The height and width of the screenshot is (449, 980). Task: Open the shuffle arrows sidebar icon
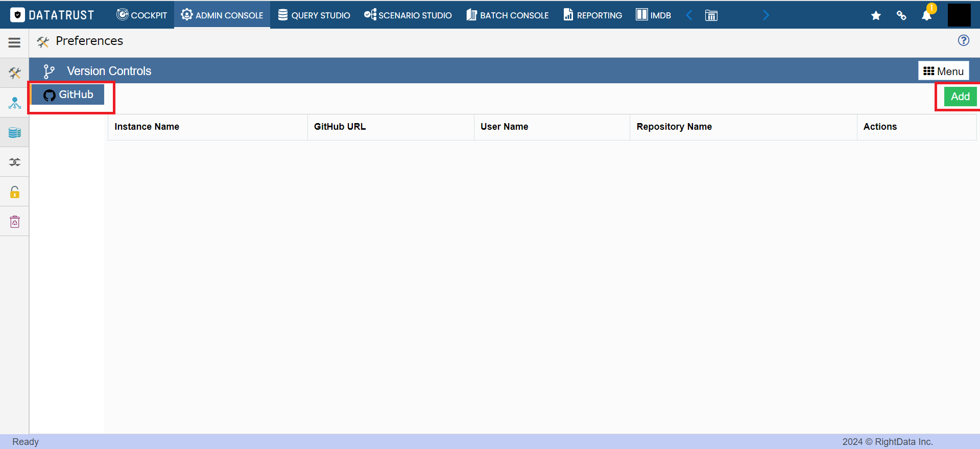[x=14, y=162]
